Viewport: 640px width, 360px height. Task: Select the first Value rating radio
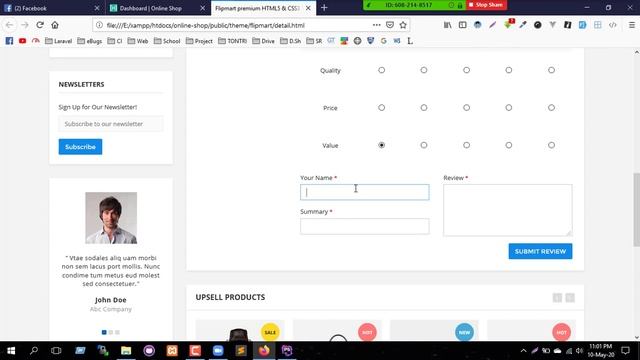click(x=381, y=145)
